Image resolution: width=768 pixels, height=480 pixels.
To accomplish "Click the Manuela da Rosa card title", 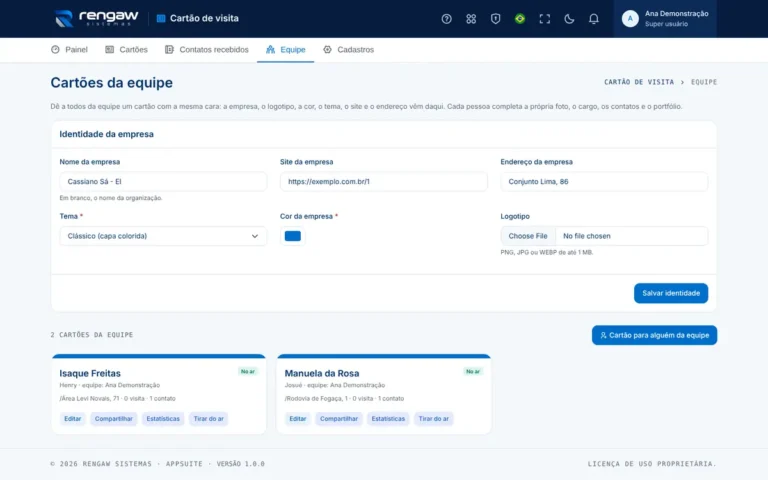I will 322,373.
